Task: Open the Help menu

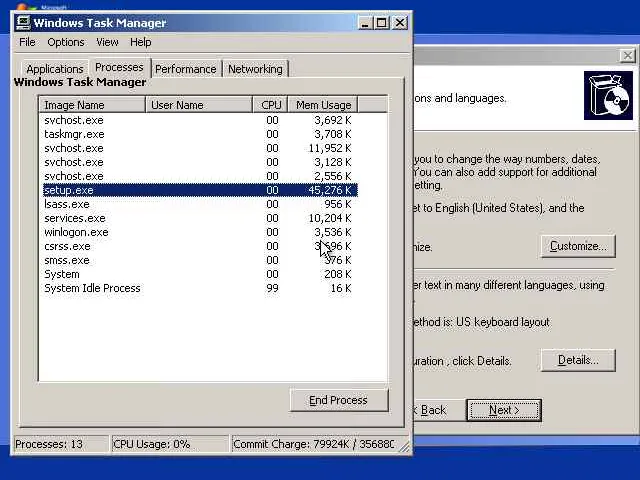Action: tap(140, 42)
